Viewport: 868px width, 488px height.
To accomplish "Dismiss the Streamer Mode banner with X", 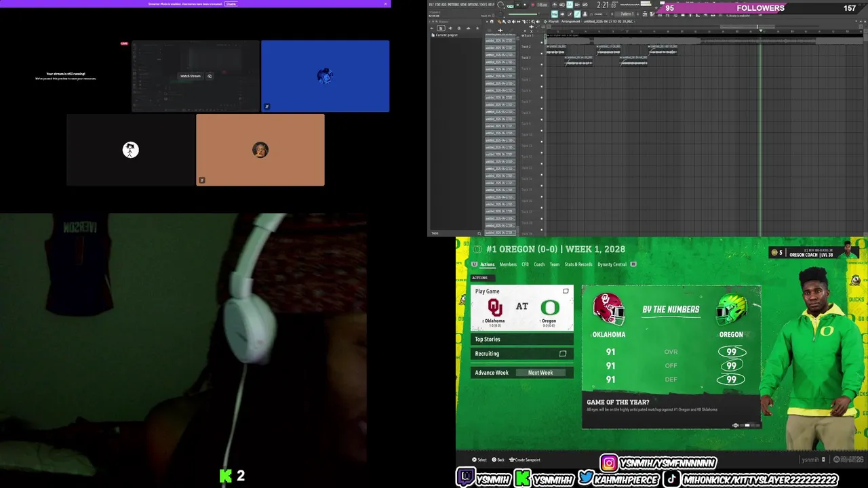I will coord(386,3).
